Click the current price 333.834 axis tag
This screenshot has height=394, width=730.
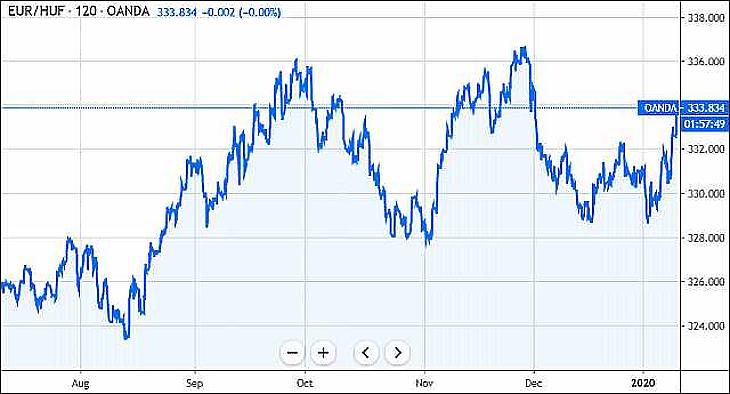click(x=705, y=108)
